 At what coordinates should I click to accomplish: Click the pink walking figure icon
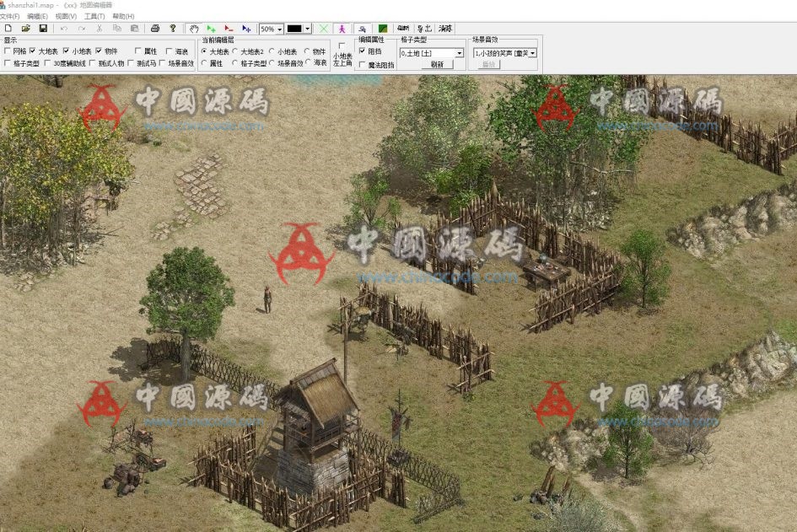pyautogui.click(x=342, y=28)
